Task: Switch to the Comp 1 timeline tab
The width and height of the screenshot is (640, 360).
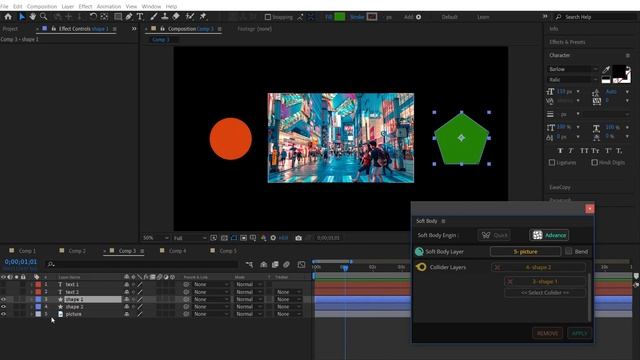Action: pos(27,251)
